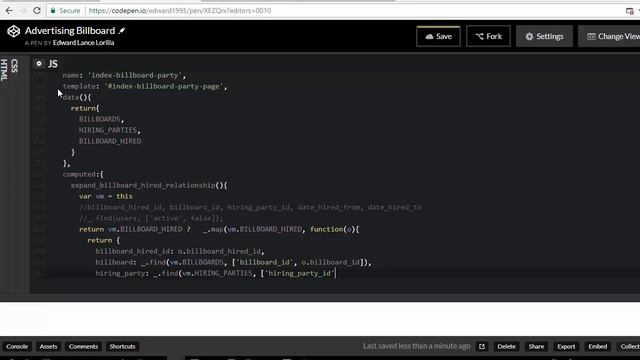Show keyboard Shortcuts
The width and height of the screenshot is (640, 360).
pos(122,347)
